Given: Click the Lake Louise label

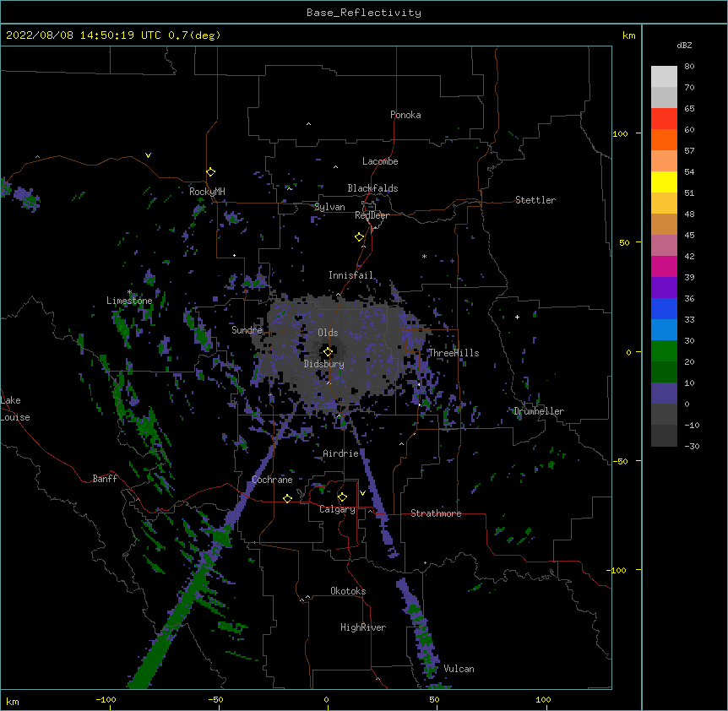Looking at the screenshot, I should (x=15, y=409).
